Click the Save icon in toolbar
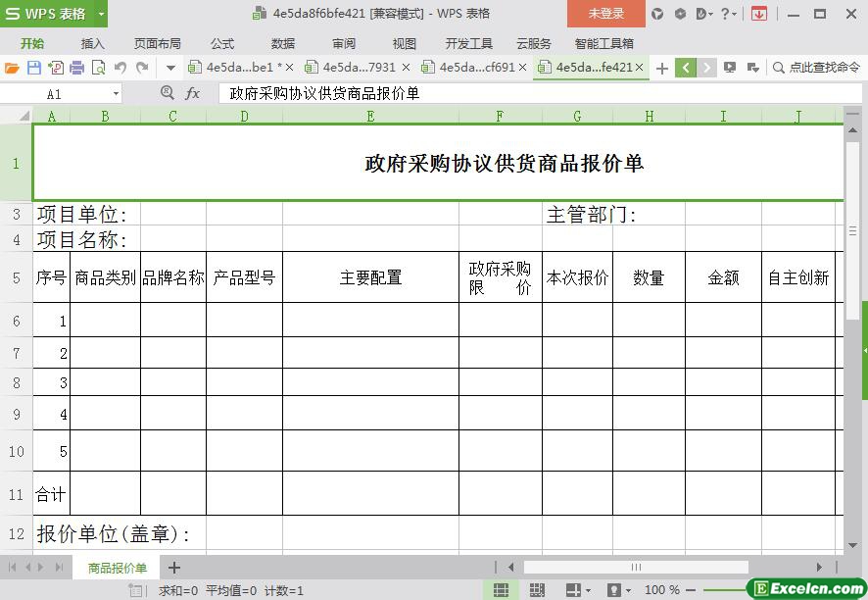Screen dimensions: 868x600 [33, 68]
